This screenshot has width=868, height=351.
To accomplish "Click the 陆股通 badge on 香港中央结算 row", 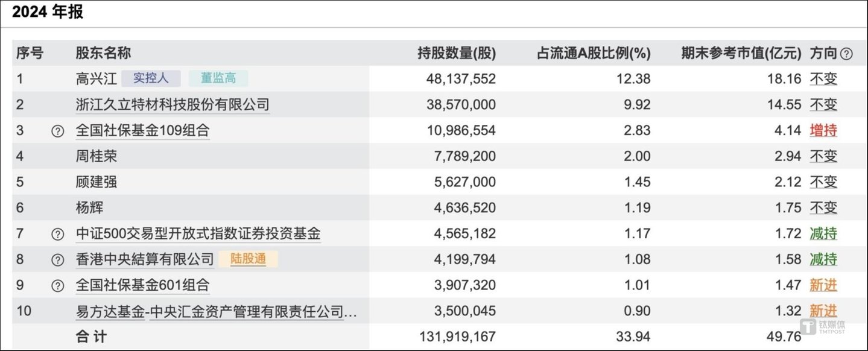I will coord(249,259).
